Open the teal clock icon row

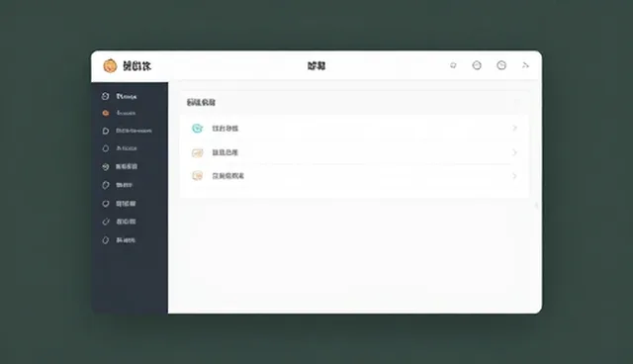point(354,129)
